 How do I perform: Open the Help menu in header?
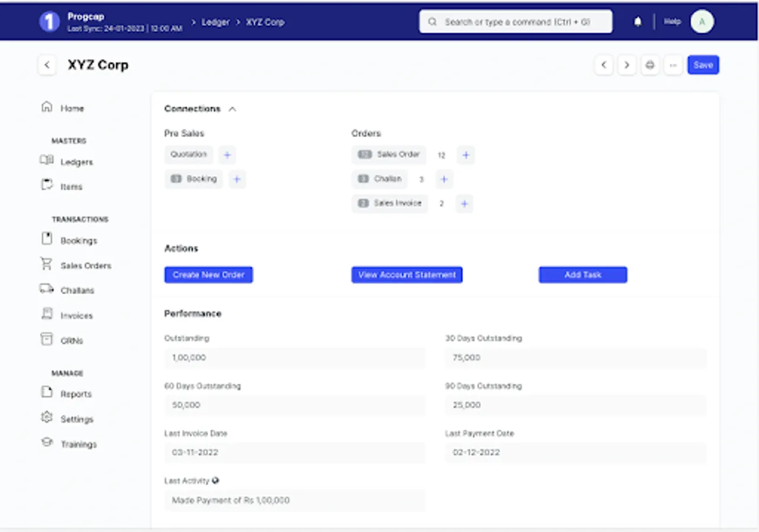coord(672,22)
